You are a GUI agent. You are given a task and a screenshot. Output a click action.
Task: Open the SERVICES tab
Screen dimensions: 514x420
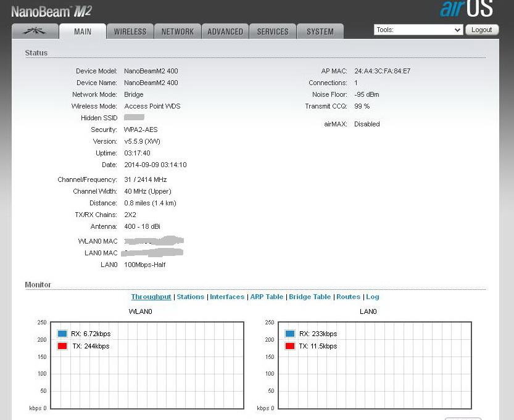(x=273, y=31)
